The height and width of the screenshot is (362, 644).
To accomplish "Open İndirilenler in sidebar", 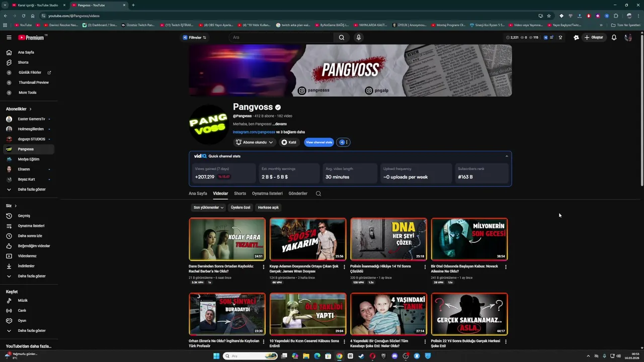I will pos(26,266).
